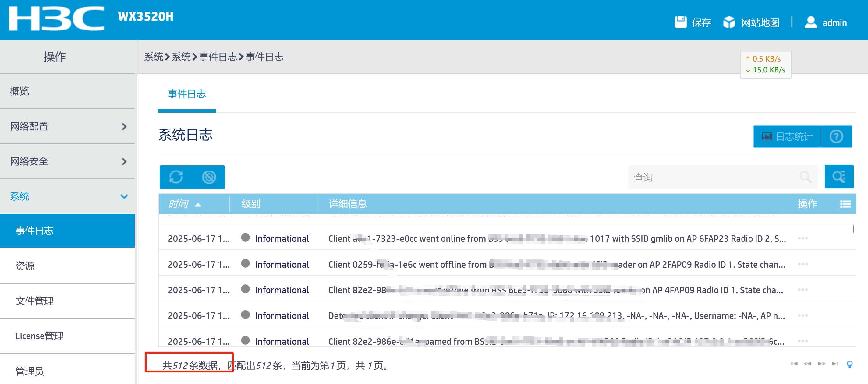Click the clear logs icon

point(209,177)
